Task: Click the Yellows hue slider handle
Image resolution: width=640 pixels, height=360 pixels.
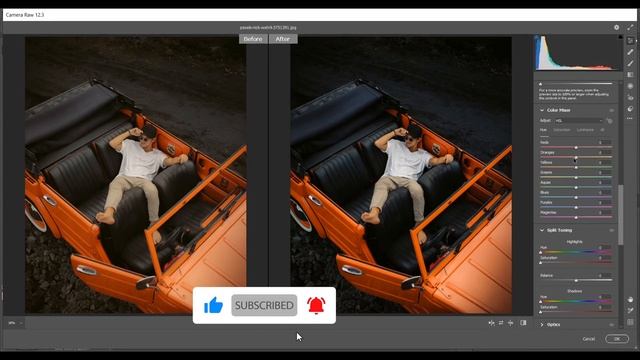Action: [x=576, y=167]
